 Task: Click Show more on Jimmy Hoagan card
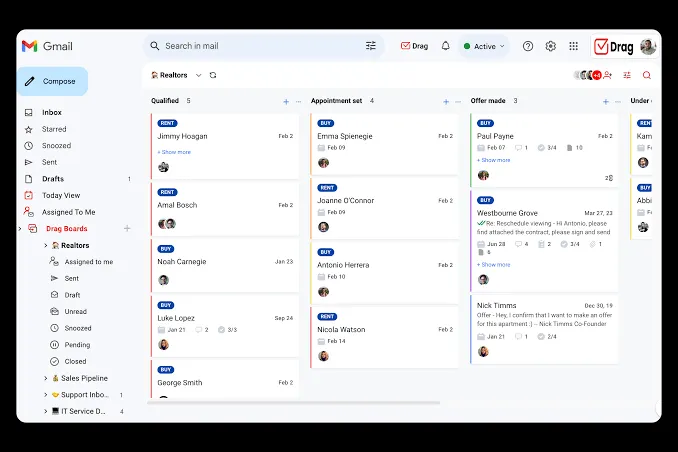(174, 152)
